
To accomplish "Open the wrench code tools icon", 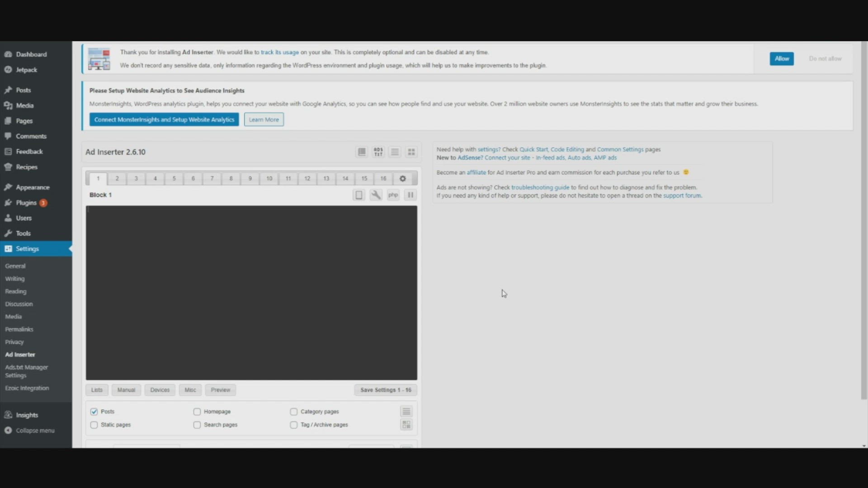I will pos(376,195).
